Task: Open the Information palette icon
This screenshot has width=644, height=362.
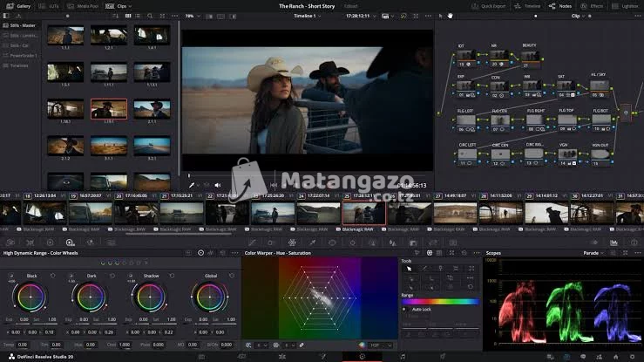Action: [x=634, y=242]
